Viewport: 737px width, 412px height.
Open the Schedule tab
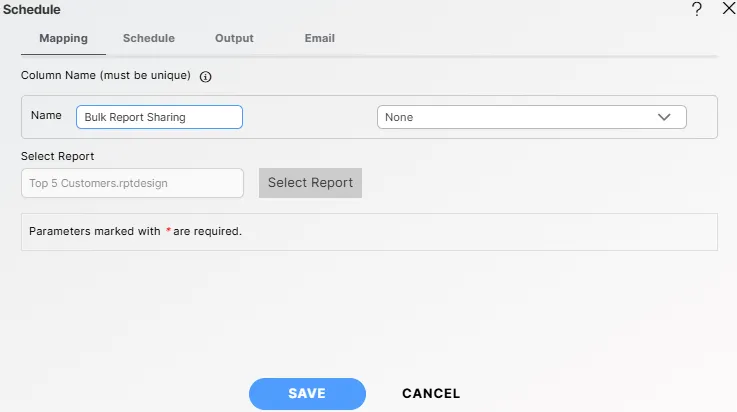coord(148,39)
